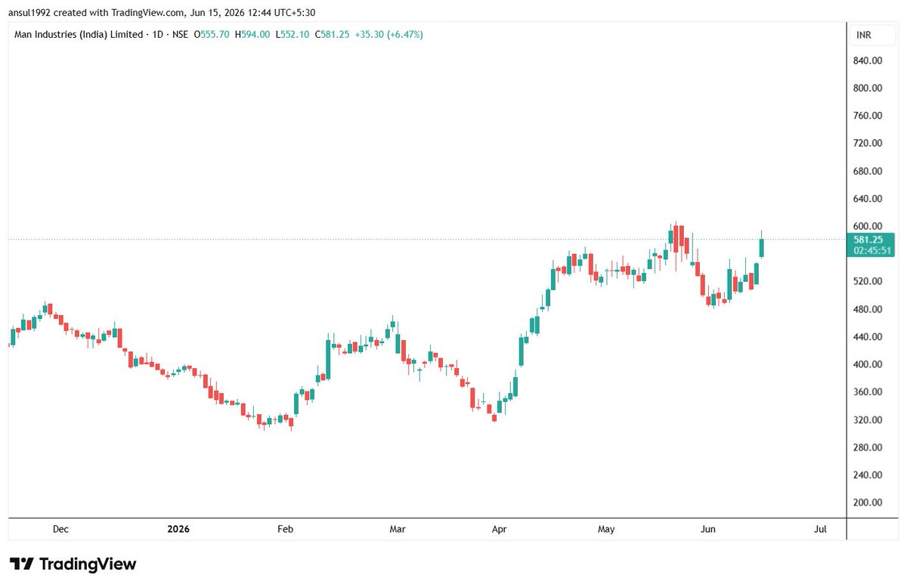The height and width of the screenshot is (588, 907).
Task: Click the 400.00 price axis label
Action: (x=868, y=364)
